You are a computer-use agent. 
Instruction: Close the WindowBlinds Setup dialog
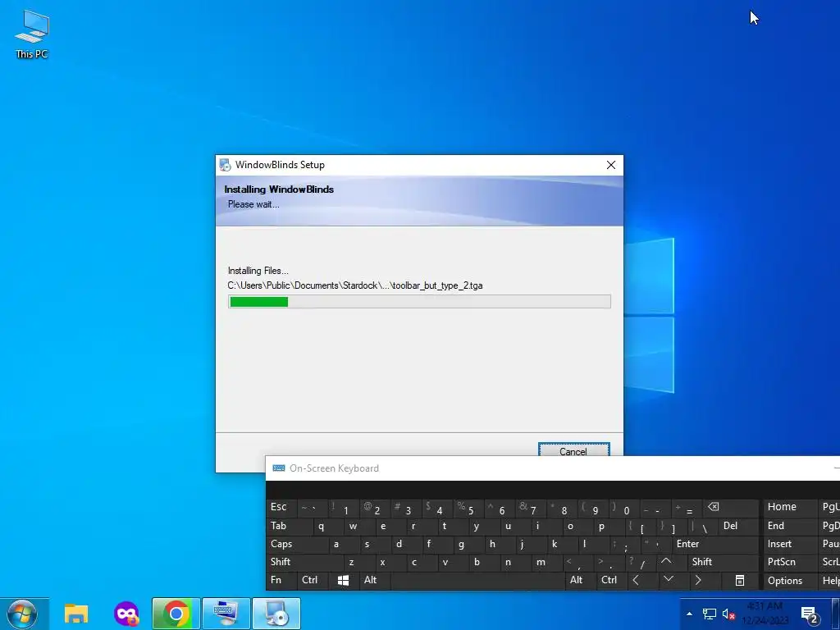coord(610,165)
